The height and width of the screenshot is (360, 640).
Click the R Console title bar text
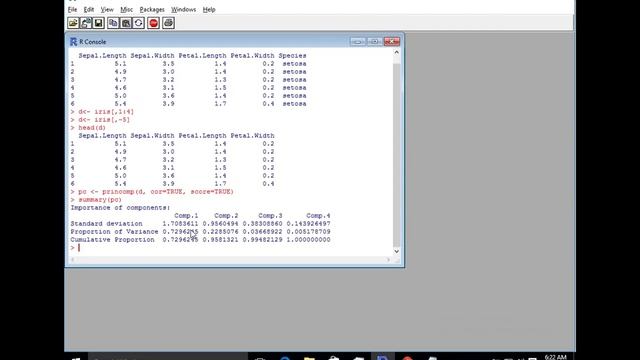coord(93,42)
